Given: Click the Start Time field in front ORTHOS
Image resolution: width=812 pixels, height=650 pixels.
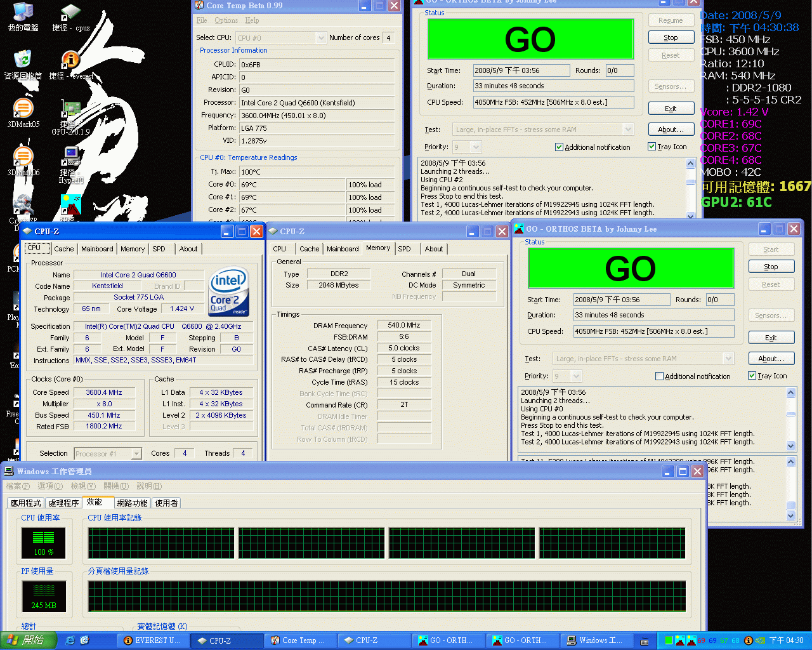Looking at the screenshot, I should [x=622, y=300].
